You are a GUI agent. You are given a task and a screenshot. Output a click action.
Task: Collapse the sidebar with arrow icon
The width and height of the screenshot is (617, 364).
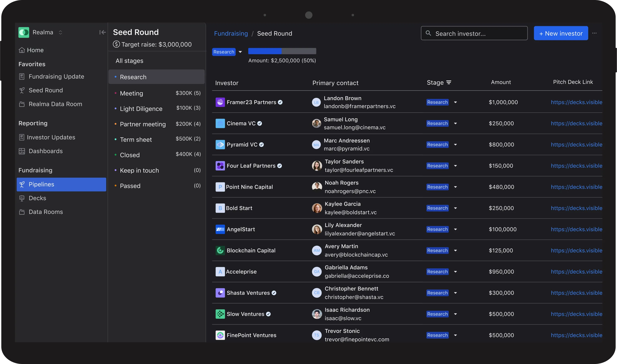tap(102, 32)
